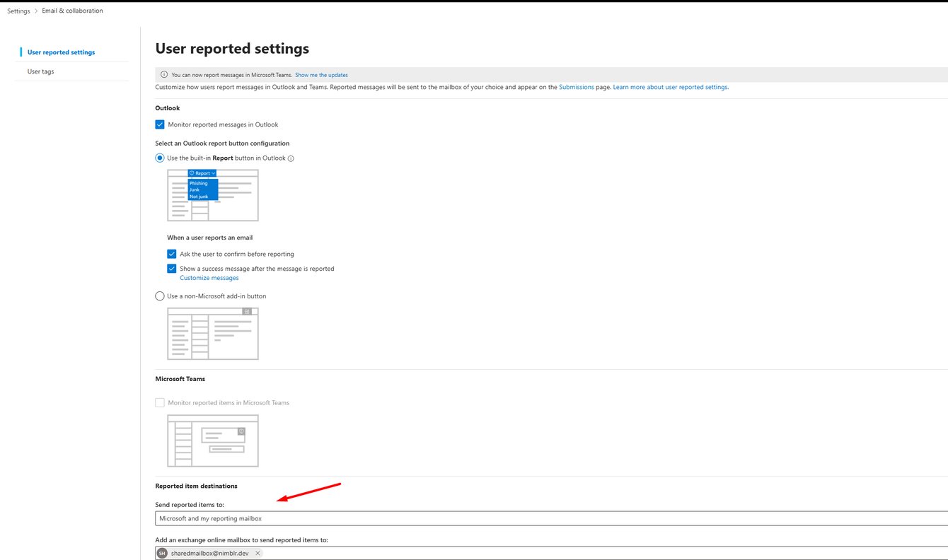The image size is (948, 560).
Task: Click the SH avatar of the shared mailbox
Action: pyautogui.click(x=162, y=553)
